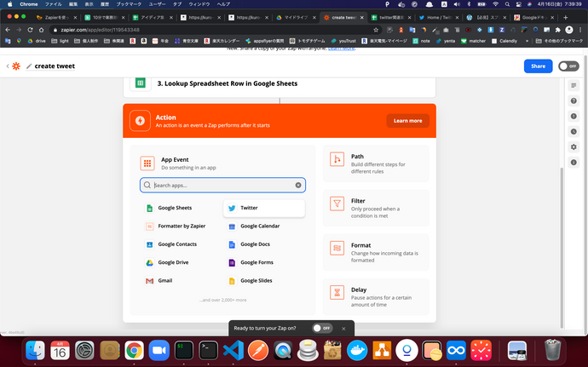Click the browser address bar
The image size is (588, 367).
click(x=214, y=30)
